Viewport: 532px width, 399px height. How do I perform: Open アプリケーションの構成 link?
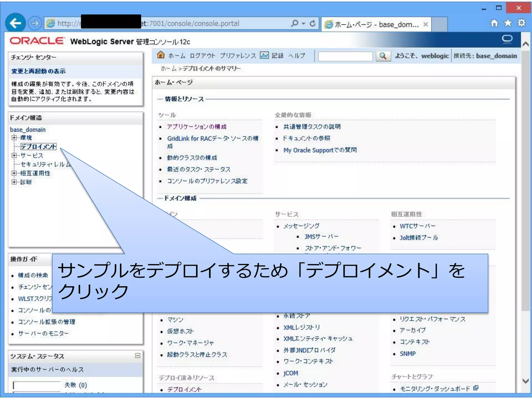197,127
